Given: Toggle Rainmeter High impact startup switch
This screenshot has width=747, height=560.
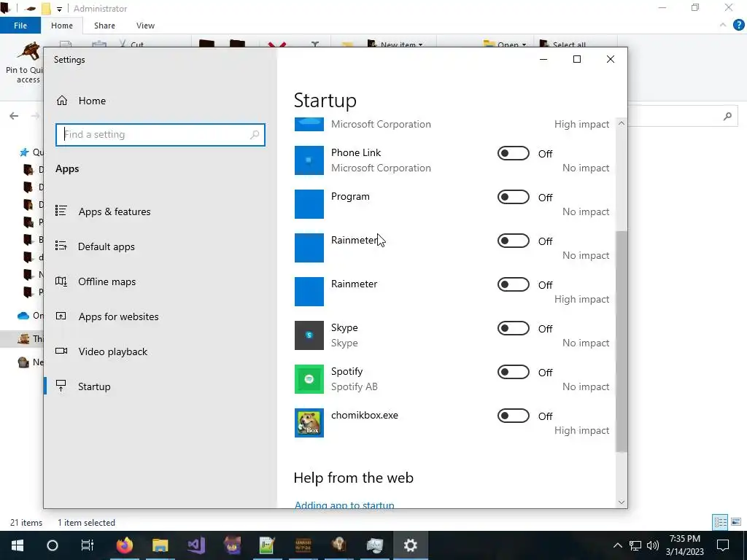Looking at the screenshot, I should [x=513, y=285].
